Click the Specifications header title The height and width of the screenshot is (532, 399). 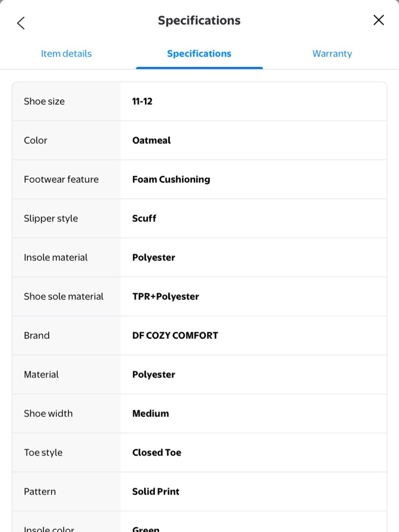point(199,20)
